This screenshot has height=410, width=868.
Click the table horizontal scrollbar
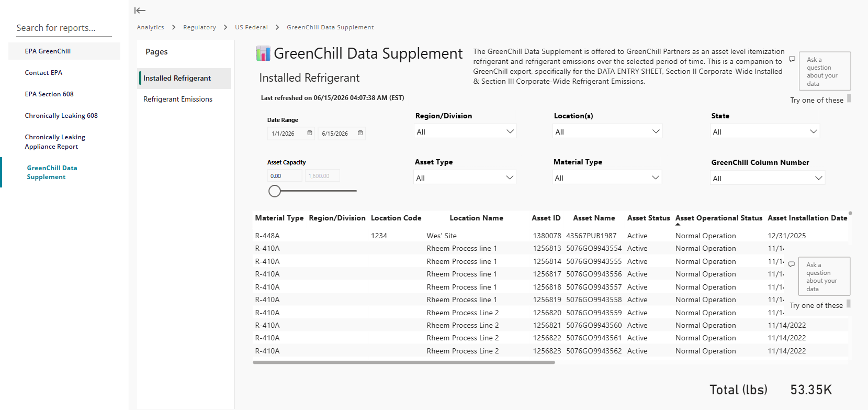403,362
